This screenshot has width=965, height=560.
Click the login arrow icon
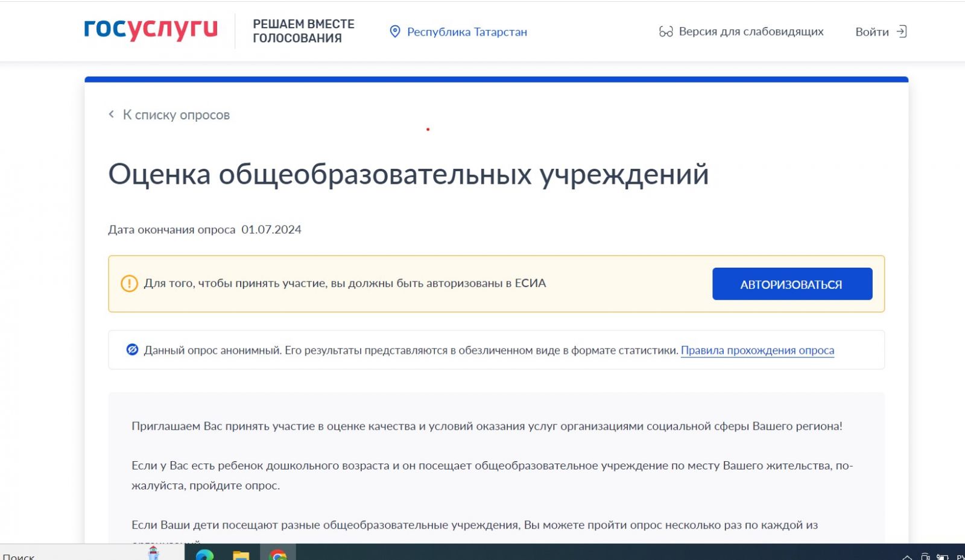pos(902,32)
